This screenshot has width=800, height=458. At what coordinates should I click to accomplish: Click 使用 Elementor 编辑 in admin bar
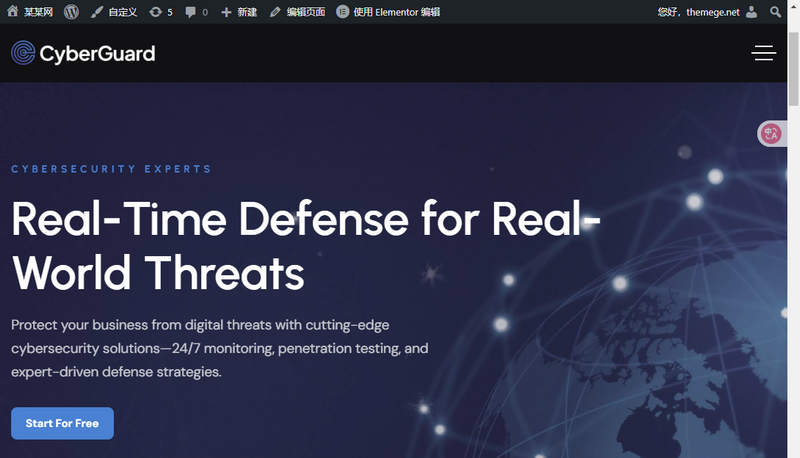388,12
